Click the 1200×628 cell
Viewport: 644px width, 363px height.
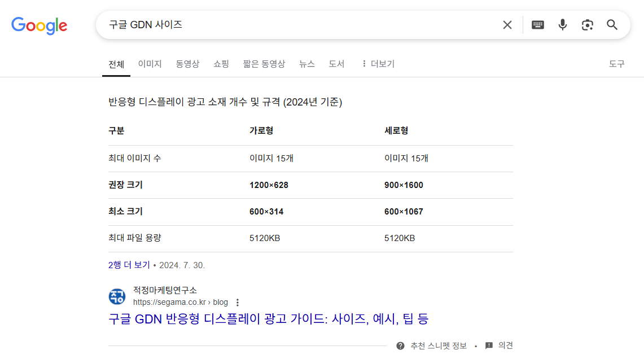[269, 185]
